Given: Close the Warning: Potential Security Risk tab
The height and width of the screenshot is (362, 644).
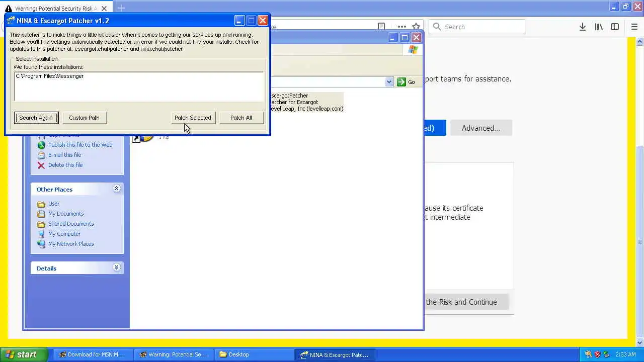Looking at the screenshot, I should (x=104, y=9).
